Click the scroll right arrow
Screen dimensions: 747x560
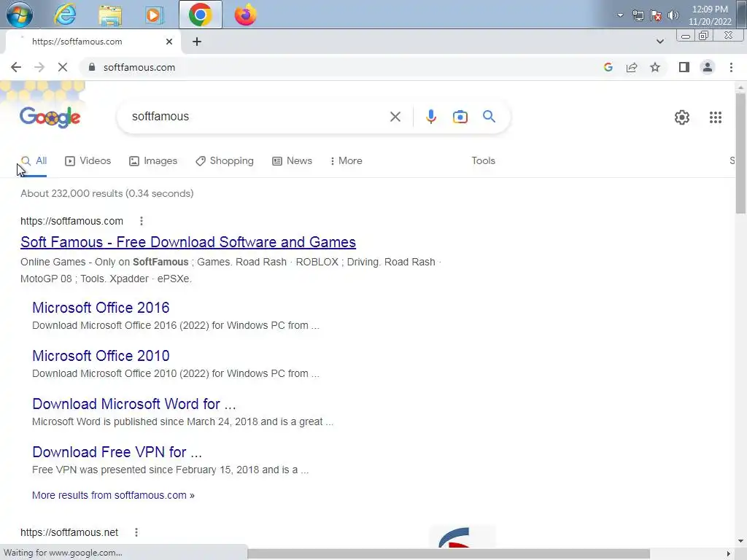(x=728, y=553)
